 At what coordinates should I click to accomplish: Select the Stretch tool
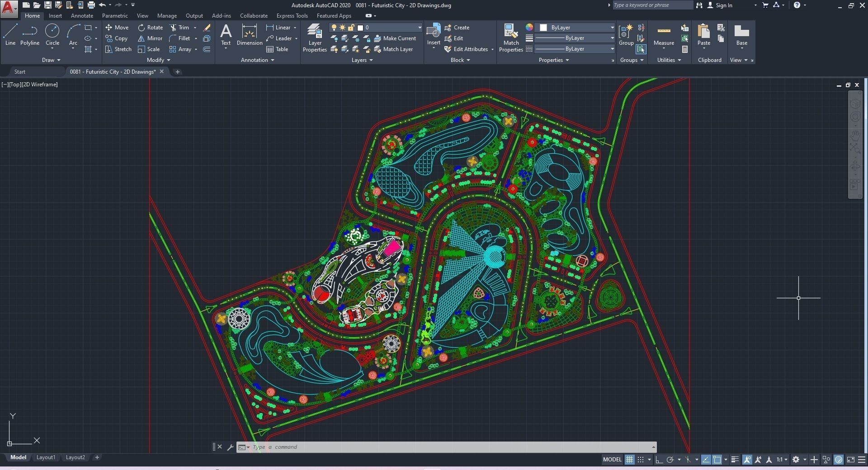pyautogui.click(x=118, y=49)
